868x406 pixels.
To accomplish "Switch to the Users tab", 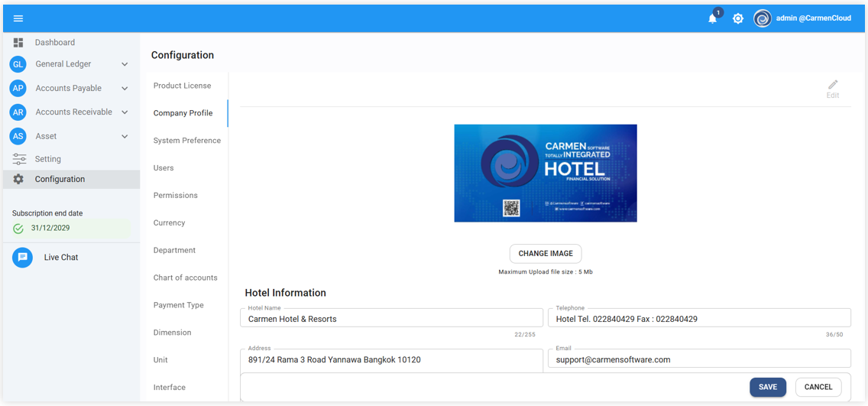I will (164, 168).
